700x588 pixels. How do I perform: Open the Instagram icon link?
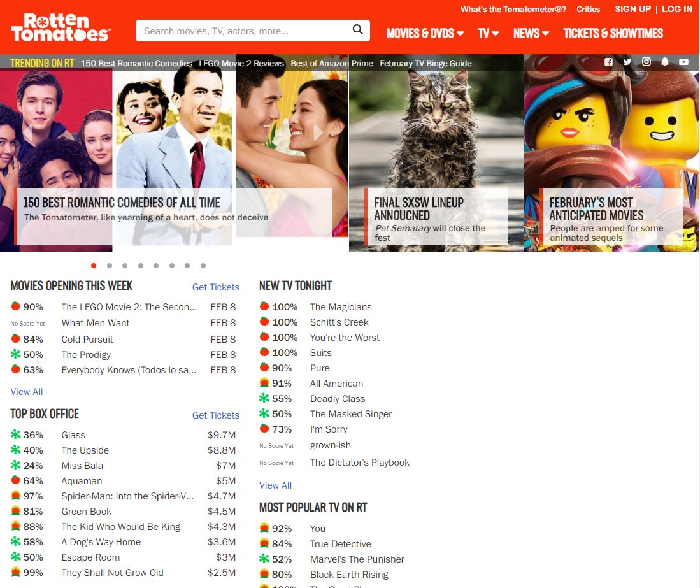pos(646,62)
